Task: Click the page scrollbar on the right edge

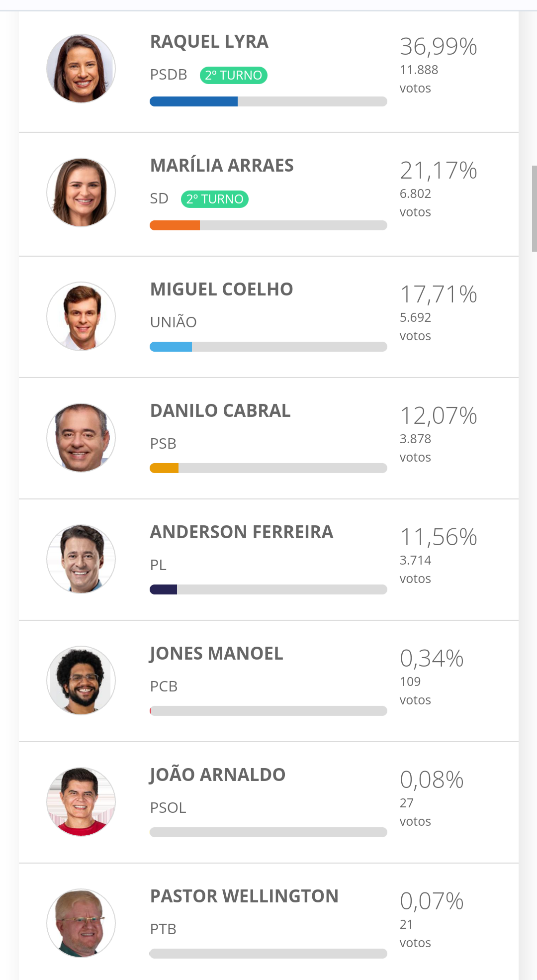Action: [x=535, y=209]
